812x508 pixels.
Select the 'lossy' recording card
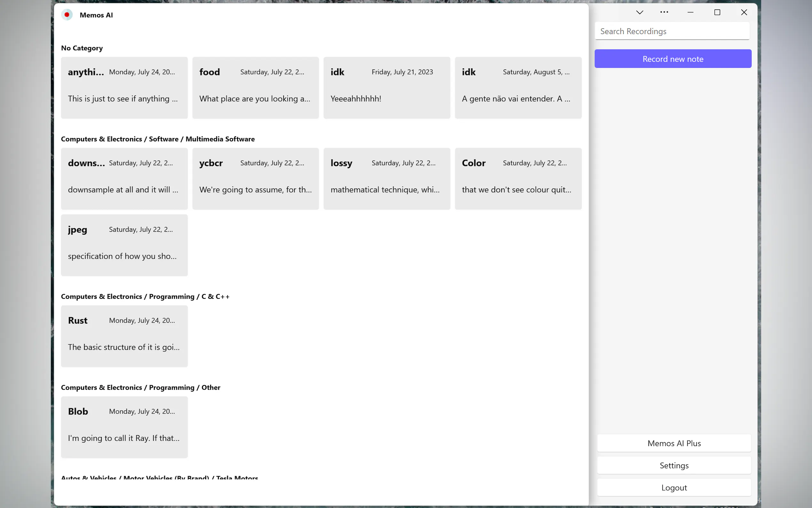[387, 179]
